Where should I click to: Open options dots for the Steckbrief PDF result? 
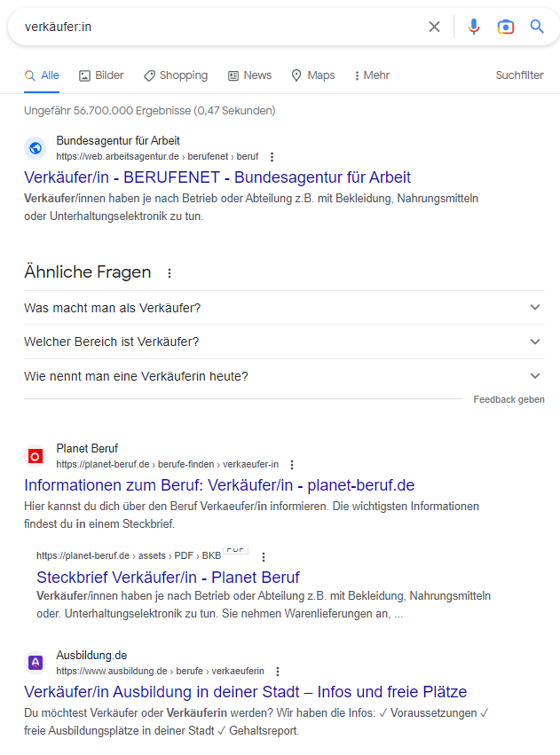pyautogui.click(x=264, y=556)
